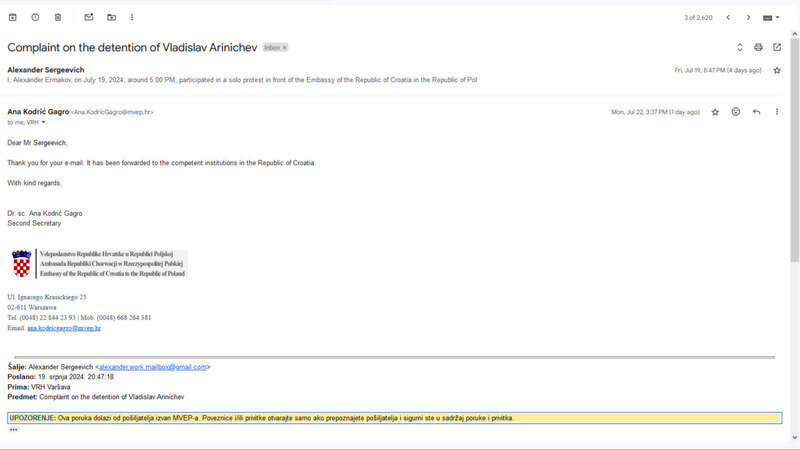
Task: Open the Move to folder icon
Action: tap(111, 17)
